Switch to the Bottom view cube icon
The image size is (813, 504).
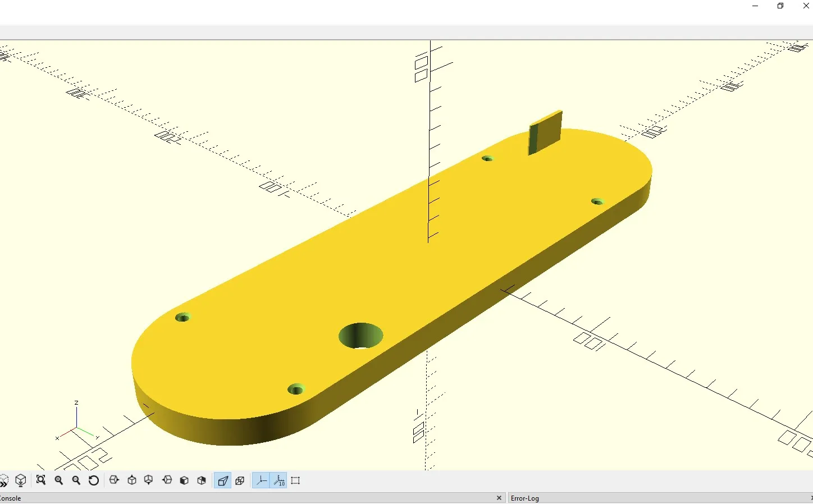[149, 480]
